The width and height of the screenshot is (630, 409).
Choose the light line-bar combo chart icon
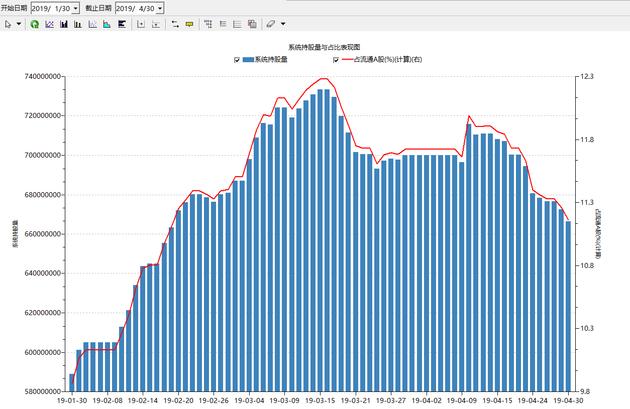[x=92, y=24]
